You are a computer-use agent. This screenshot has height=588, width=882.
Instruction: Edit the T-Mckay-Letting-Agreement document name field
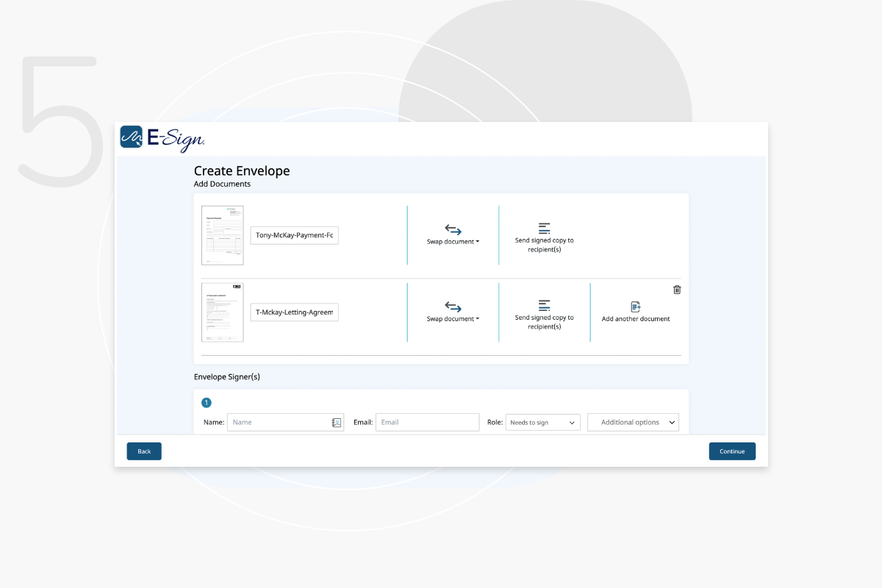tap(294, 312)
